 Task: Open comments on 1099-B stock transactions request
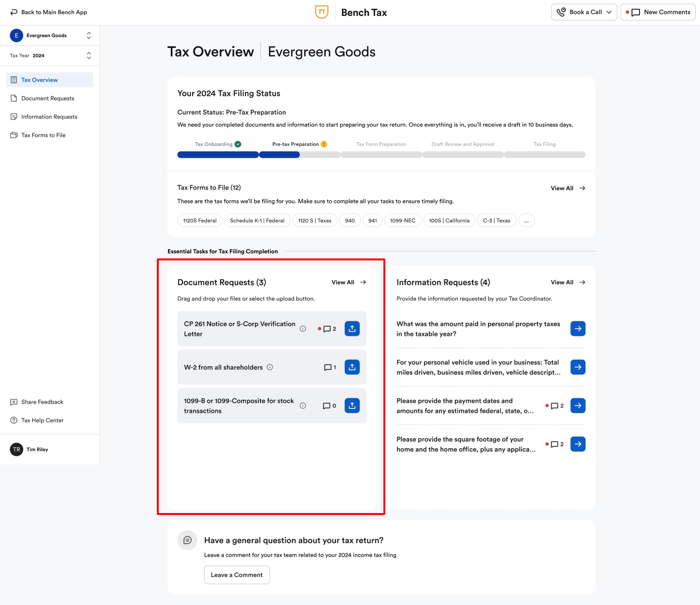(x=330, y=406)
